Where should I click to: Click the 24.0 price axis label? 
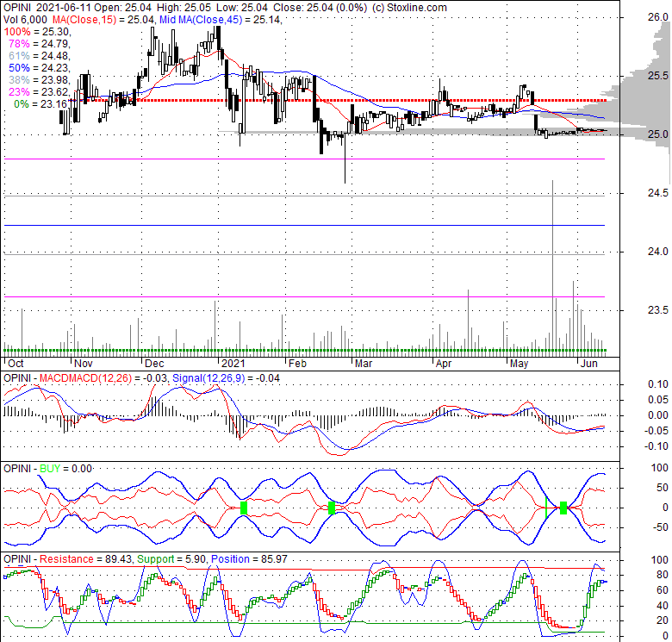(658, 252)
